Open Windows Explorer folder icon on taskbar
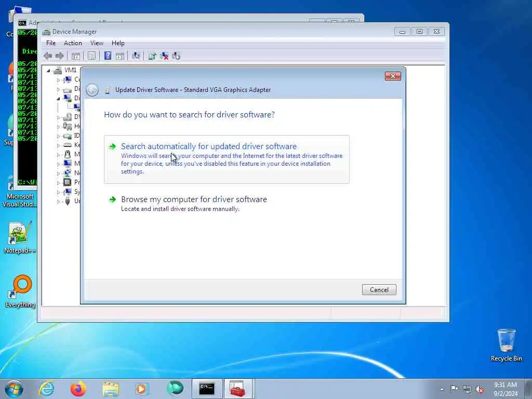 110,389
